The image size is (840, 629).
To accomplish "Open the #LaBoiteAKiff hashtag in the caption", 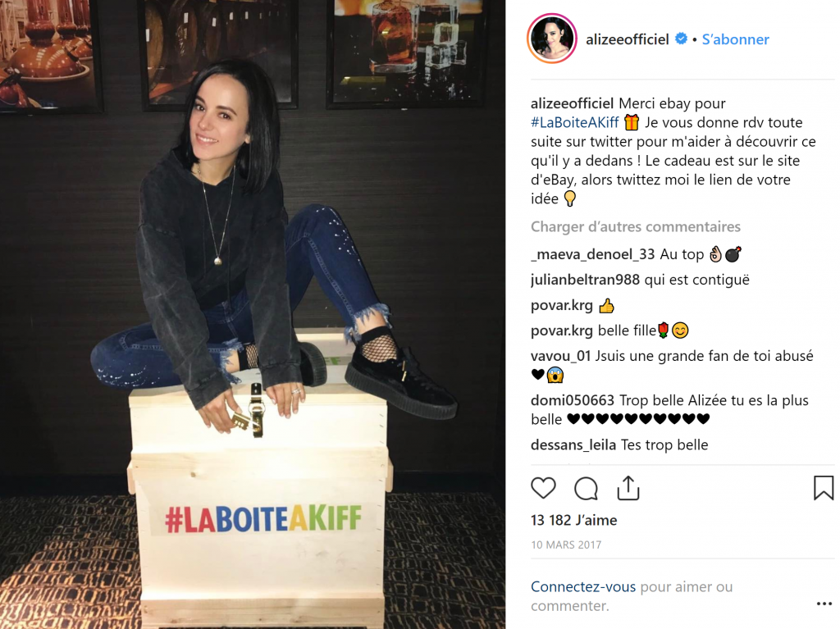I will [x=575, y=123].
